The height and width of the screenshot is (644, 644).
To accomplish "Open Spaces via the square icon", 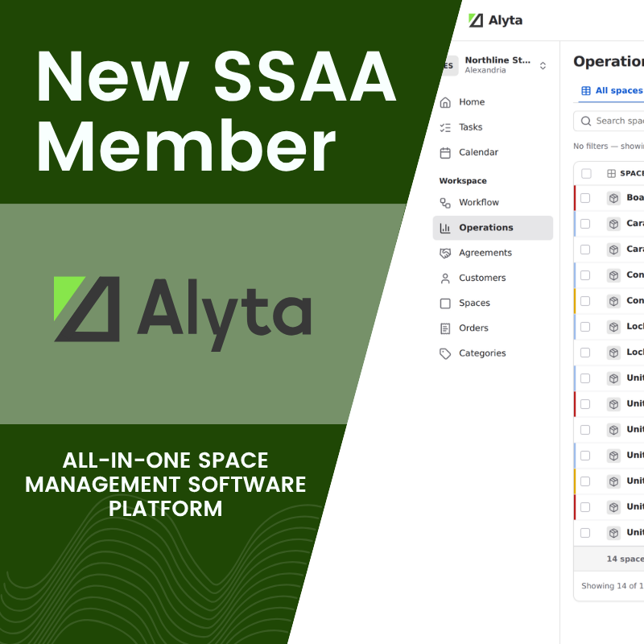I will 445,303.
